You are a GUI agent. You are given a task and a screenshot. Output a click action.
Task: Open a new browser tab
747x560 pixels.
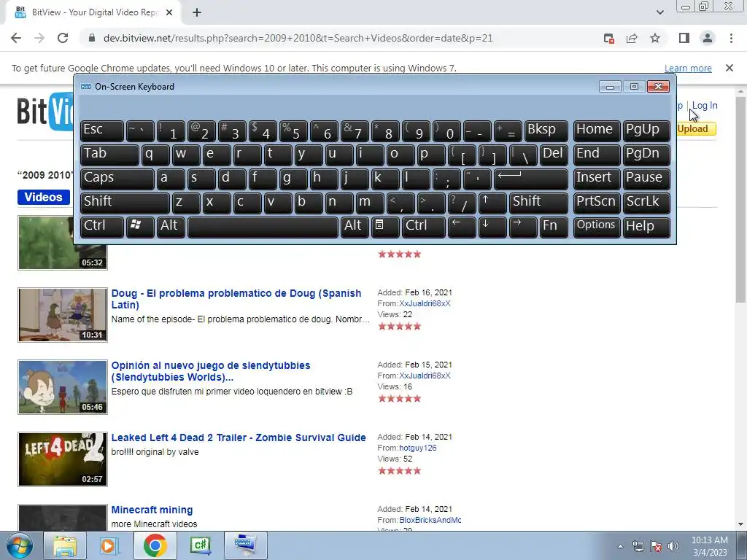pos(197,12)
